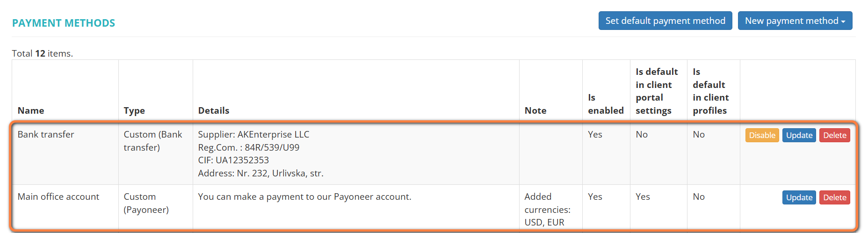
Task: Delete the Bank transfer payment method
Action: point(834,135)
